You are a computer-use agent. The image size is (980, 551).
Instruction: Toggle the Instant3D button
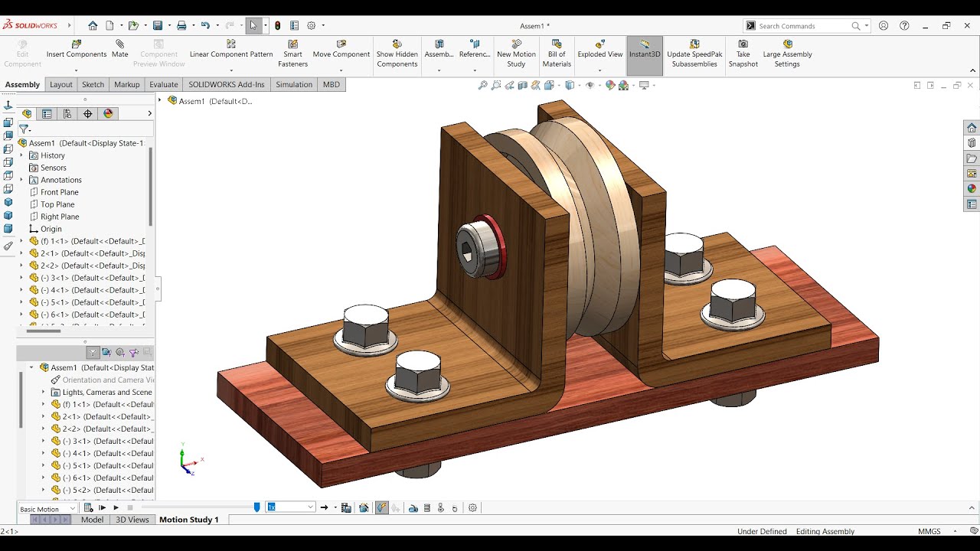pyautogui.click(x=645, y=55)
